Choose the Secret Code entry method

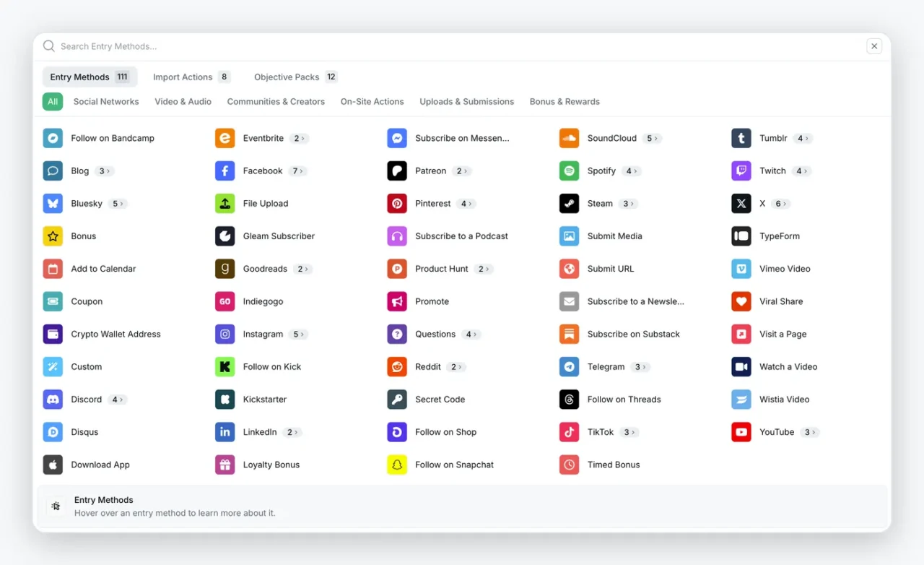coord(427,400)
